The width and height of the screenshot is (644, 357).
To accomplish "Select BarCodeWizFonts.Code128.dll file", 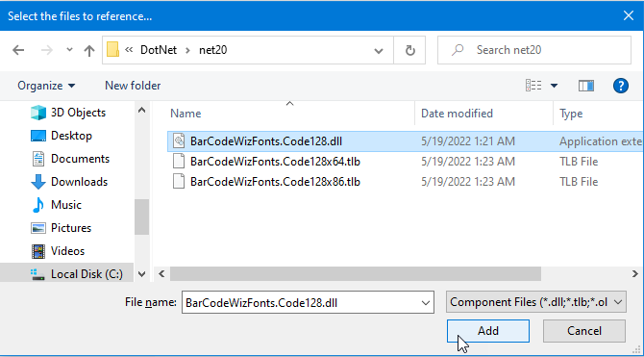I will [265, 141].
